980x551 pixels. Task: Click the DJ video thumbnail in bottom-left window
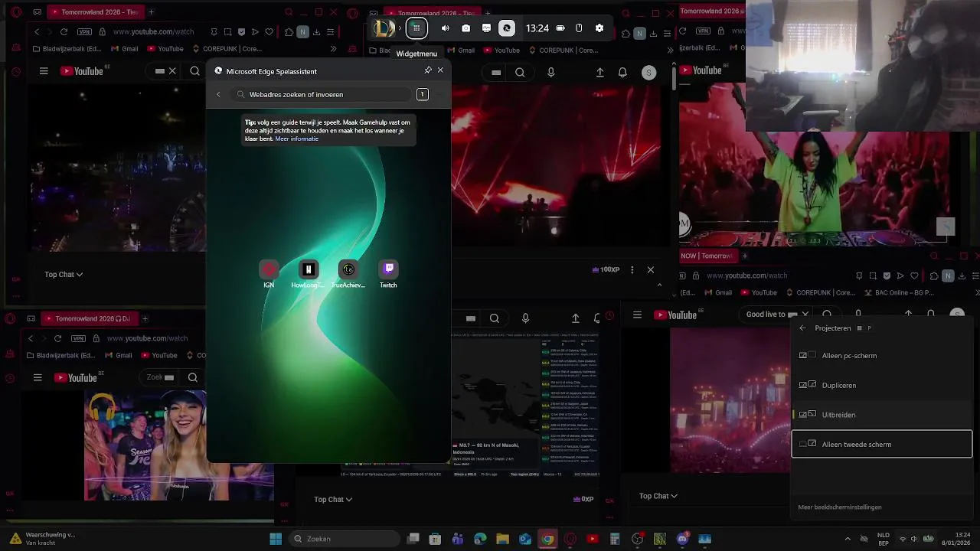(145, 445)
